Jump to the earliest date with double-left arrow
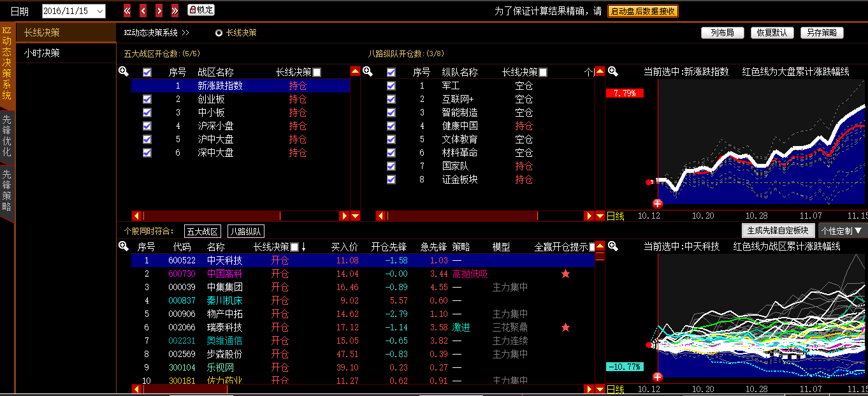Image resolution: width=868 pixels, height=396 pixels. point(127,11)
